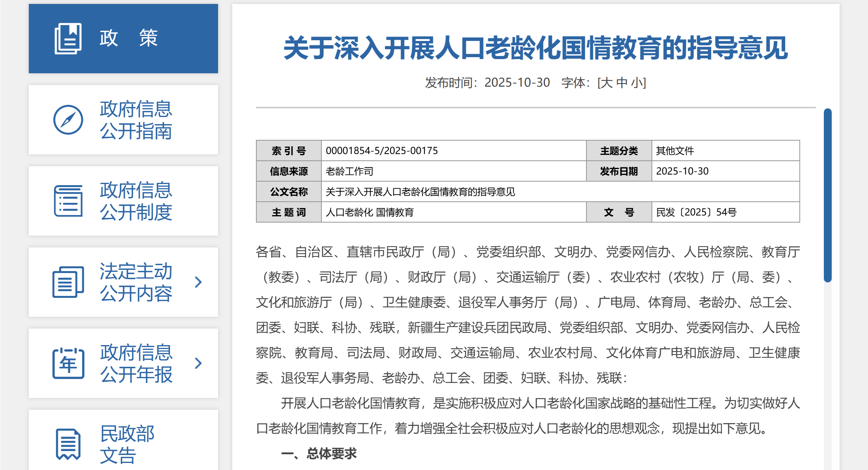This screenshot has width=868, height=470.
Task: Click the documents icon for 法定主动公开内容
Action: [x=68, y=282]
